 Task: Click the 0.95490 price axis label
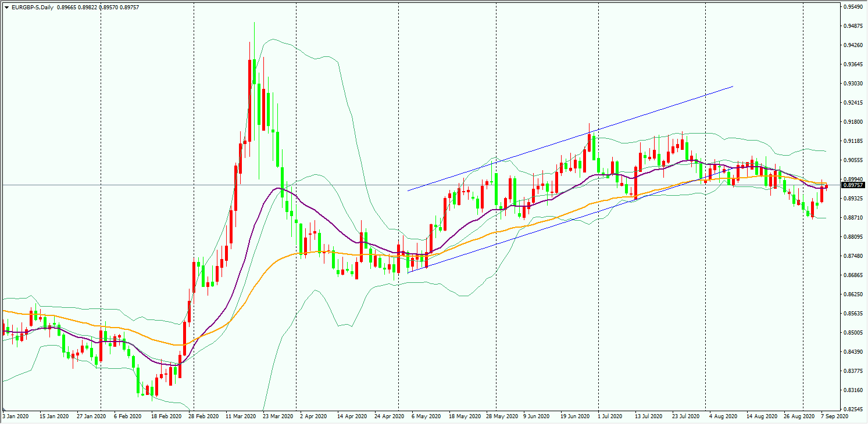pyautogui.click(x=853, y=7)
